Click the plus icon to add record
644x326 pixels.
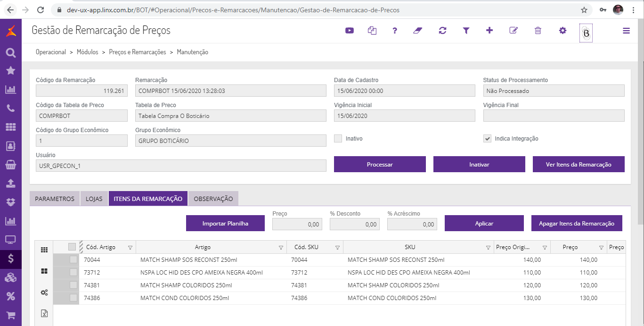pos(489,31)
